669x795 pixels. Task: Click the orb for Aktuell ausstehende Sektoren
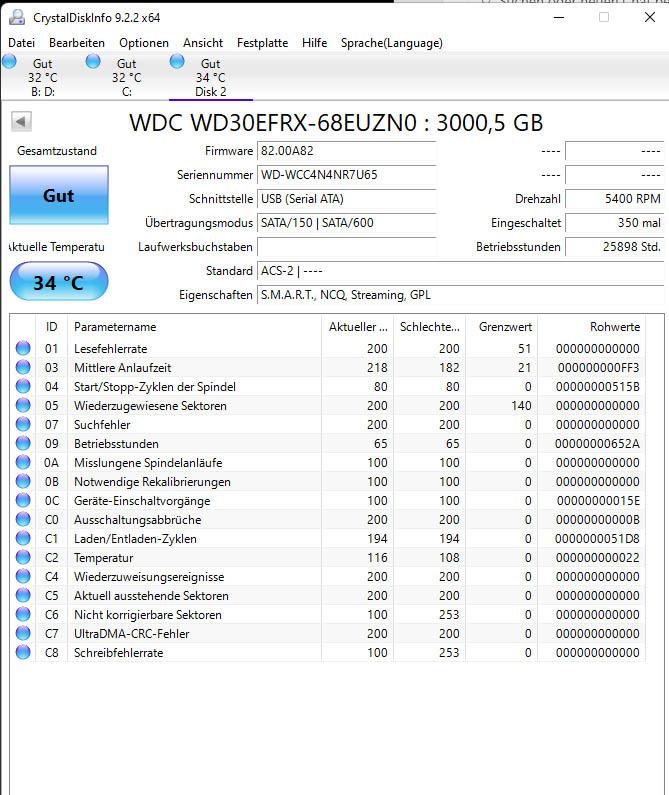coord(23,595)
